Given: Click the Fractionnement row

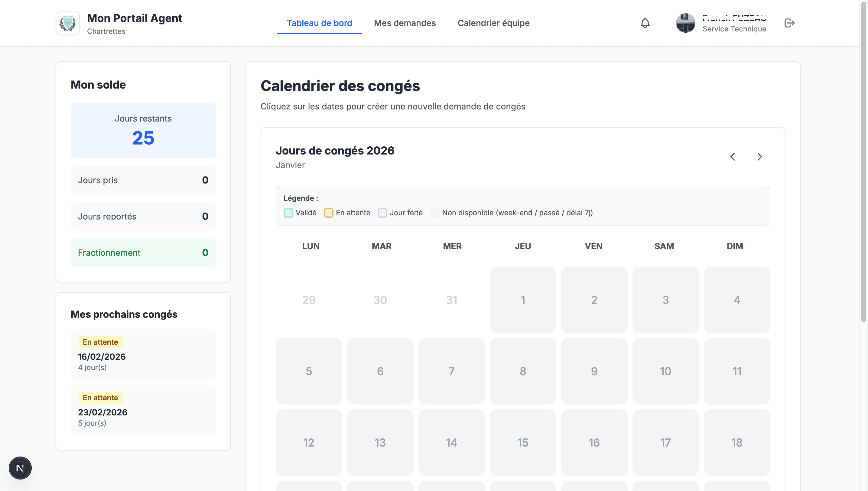Looking at the screenshot, I should pyautogui.click(x=143, y=253).
